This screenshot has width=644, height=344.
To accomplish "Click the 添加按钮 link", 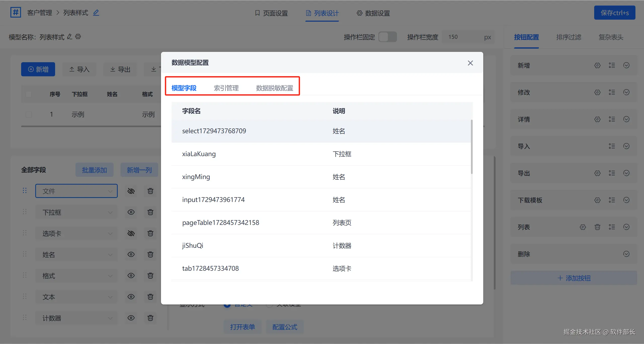I will tap(574, 278).
